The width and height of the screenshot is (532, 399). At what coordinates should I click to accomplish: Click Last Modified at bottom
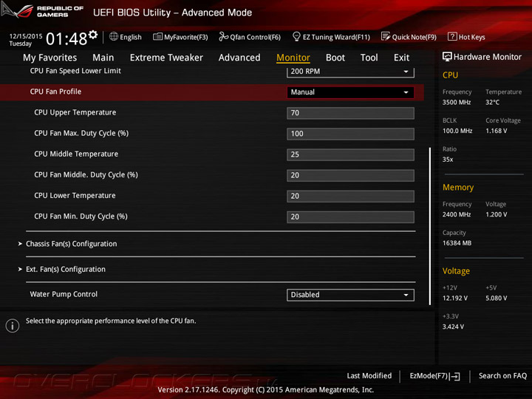point(369,376)
